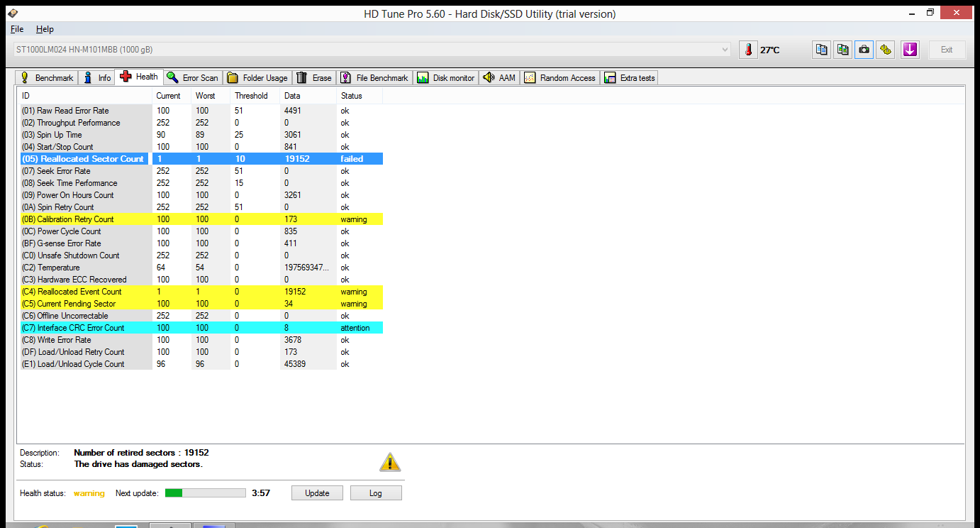Click the ID column header
Image resolution: width=980 pixels, height=528 pixels.
click(x=85, y=96)
